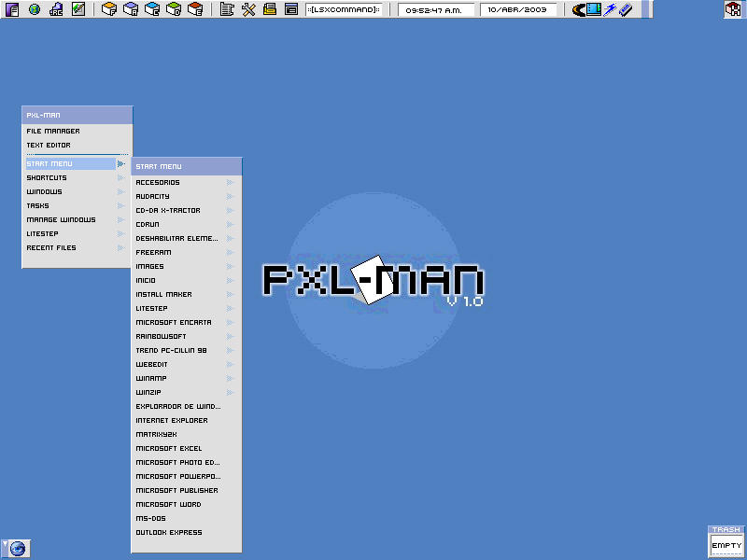Click the blue swirl icon at bottom left

(18, 549)
